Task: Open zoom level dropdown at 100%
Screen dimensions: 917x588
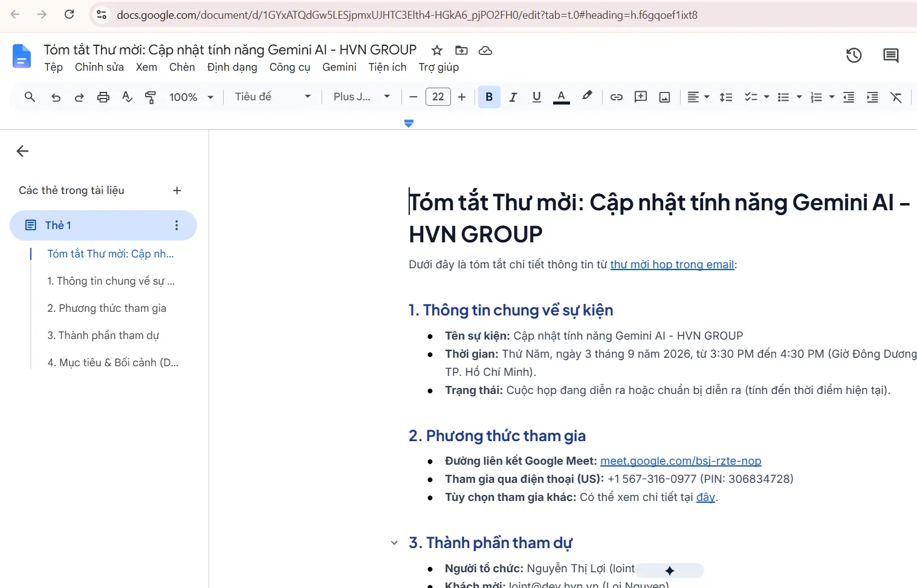Action: point(191,97)
